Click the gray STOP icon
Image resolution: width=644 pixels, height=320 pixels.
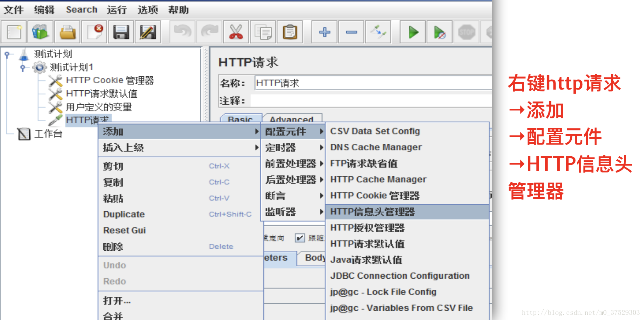tap(467, 32)
